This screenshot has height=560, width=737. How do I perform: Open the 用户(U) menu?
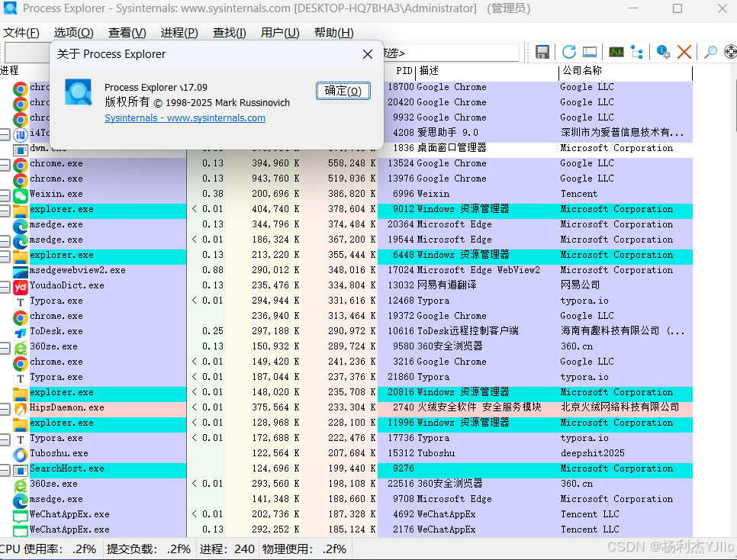click(x=280, y=33)
